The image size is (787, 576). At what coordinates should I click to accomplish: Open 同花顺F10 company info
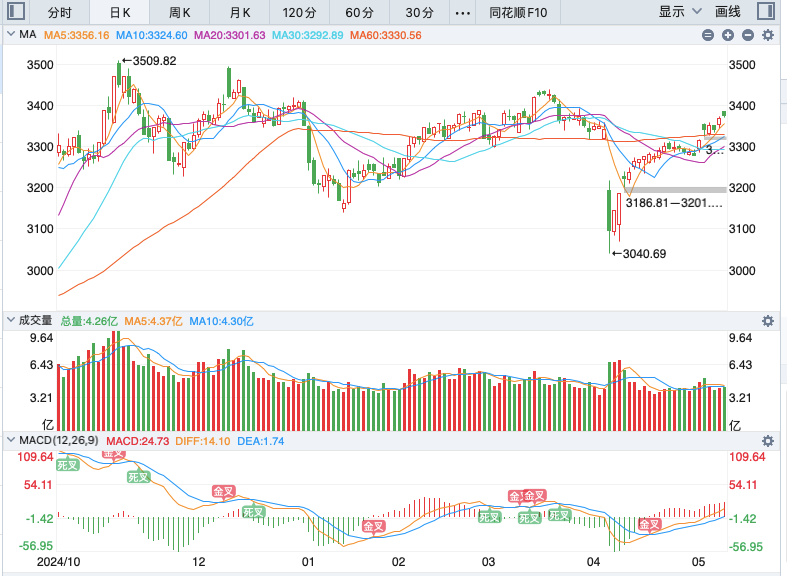click(518, 13)
